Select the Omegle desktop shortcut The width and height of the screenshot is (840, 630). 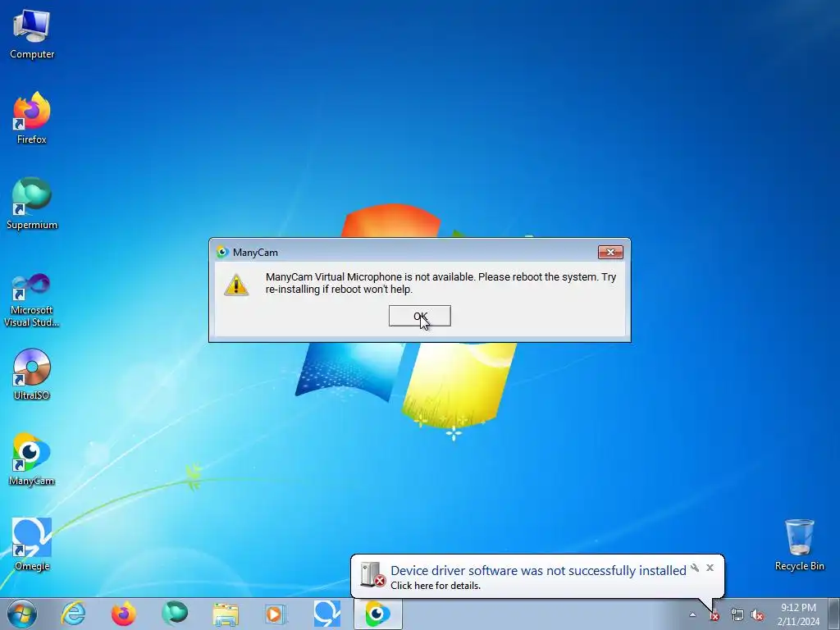[x=32, y=545]
